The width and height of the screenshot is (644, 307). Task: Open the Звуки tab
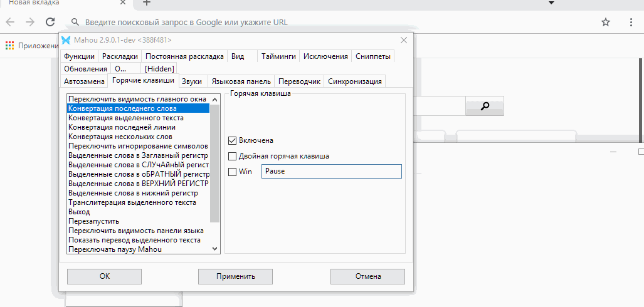[192, 81]
